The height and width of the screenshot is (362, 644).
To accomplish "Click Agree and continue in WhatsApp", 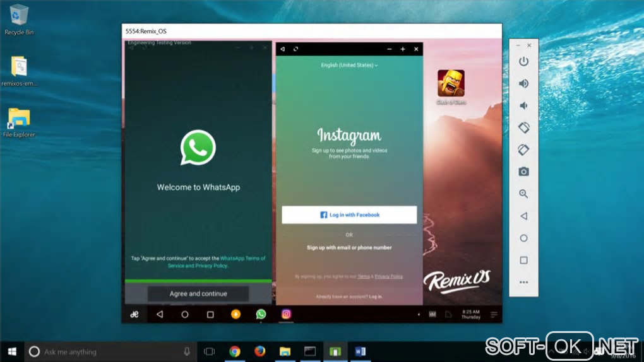I will tap(198, 294).
